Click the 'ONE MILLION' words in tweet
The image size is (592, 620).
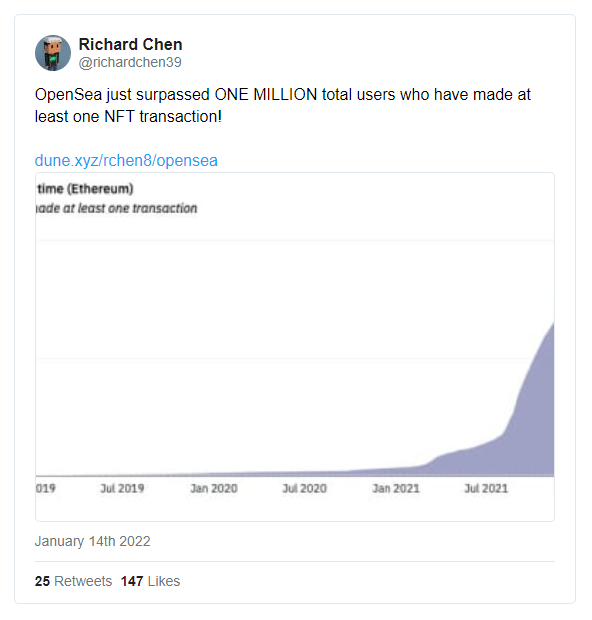[266, 95]
